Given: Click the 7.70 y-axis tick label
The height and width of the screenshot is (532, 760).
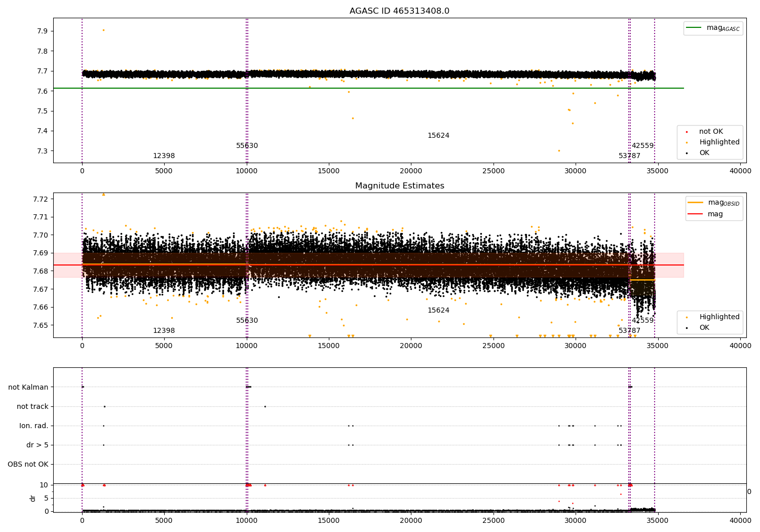Looking at the screenshot, I should click(41, 235).
